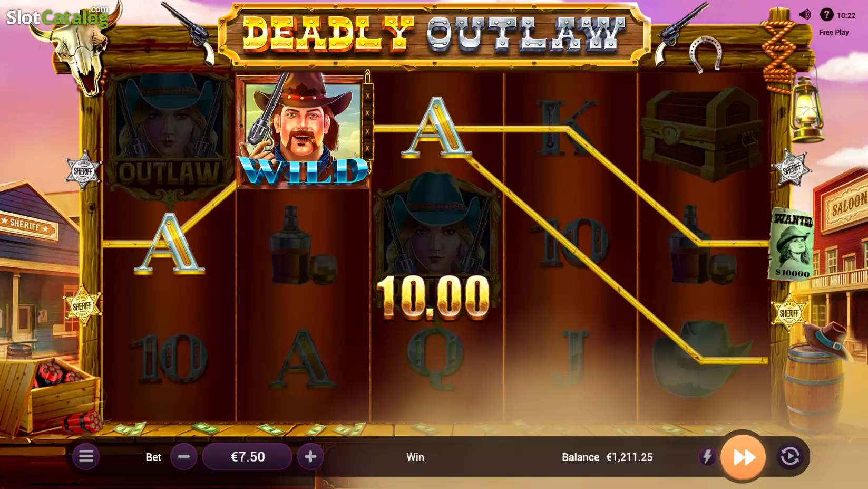
Task: Click the cowboy hat symbol on reel five
Action: (x=701, y=359)
